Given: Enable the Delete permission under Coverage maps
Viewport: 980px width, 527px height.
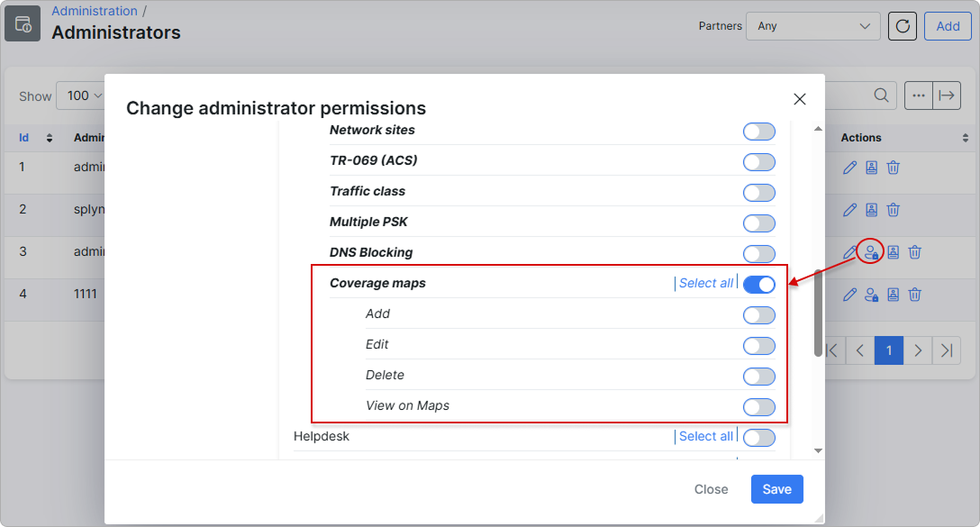Looking at the screenshot, I should pyautogui.click(x=758, y=377).
